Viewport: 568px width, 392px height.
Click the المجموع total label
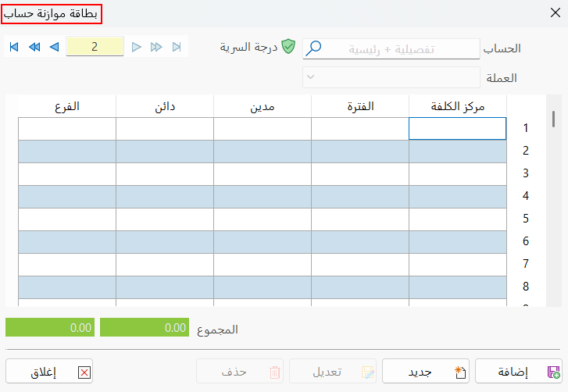[x=217, y=330]
